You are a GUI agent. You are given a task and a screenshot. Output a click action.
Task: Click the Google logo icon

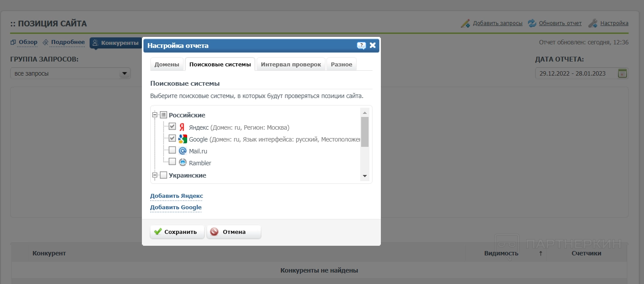(x=183, y=139)
